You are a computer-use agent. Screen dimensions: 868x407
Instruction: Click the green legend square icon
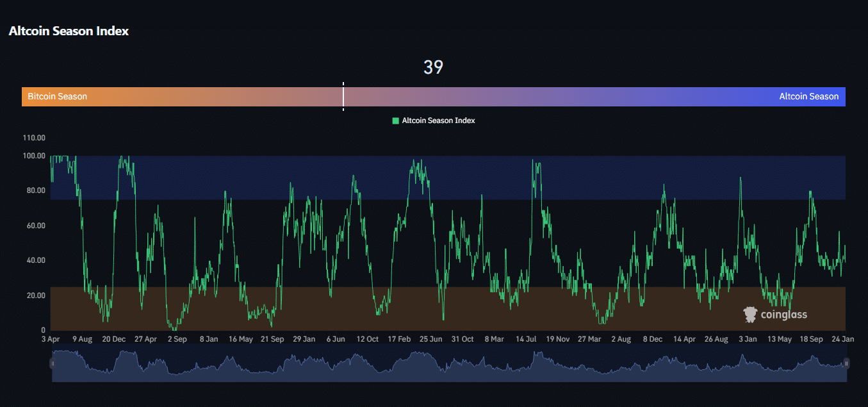tap(395, 120)
